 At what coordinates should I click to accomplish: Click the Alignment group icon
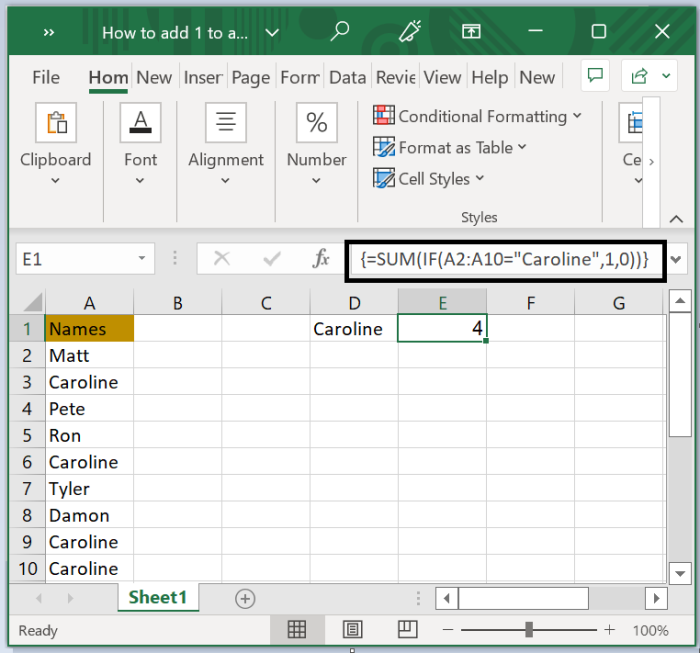(226, 123)
